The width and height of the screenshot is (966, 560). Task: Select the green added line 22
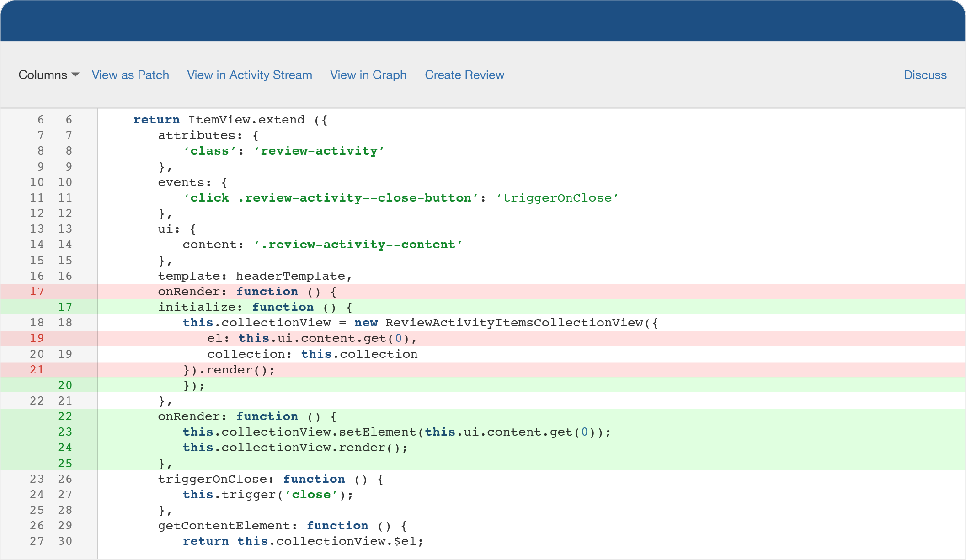click(x=483, y=416)
